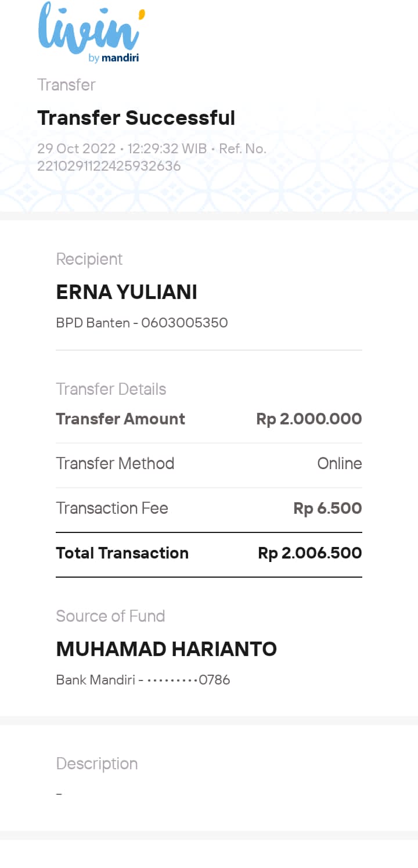The height and width of the screenshot is (868, 418).
Task: Tap the "Transfer Amount" row label
Action: coord(120,419)
